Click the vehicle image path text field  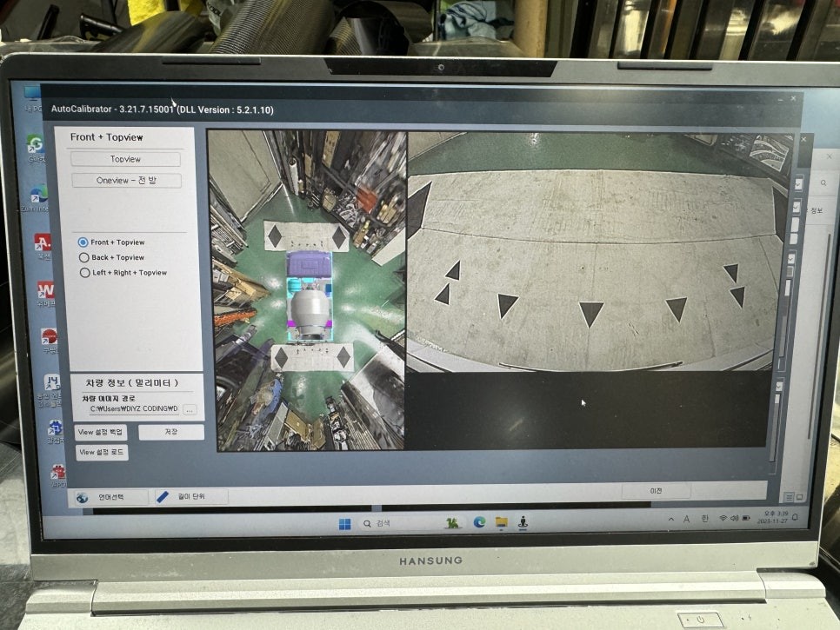pos(133,409)
